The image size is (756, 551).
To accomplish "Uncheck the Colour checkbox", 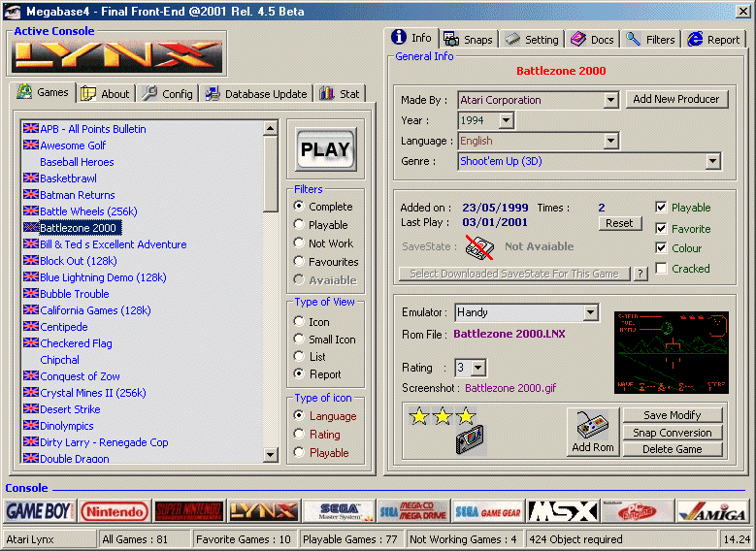I will coord(661,247).
